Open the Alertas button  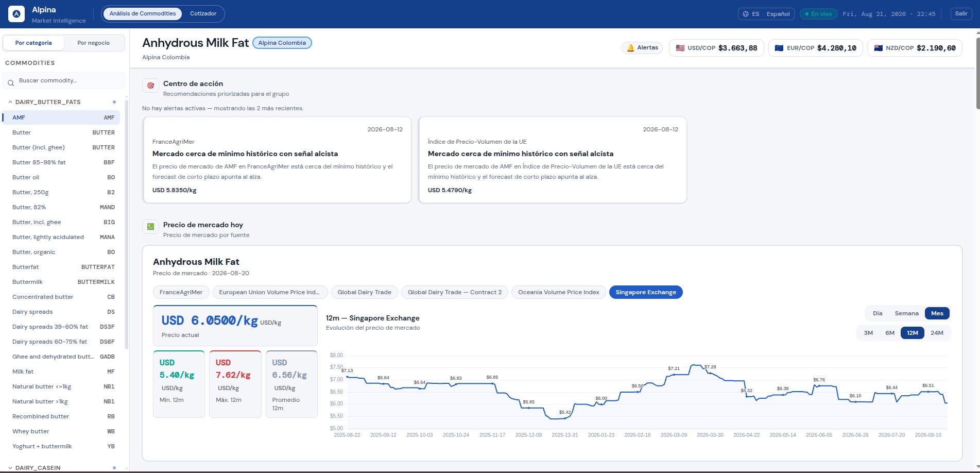click(x=642, y=48)
